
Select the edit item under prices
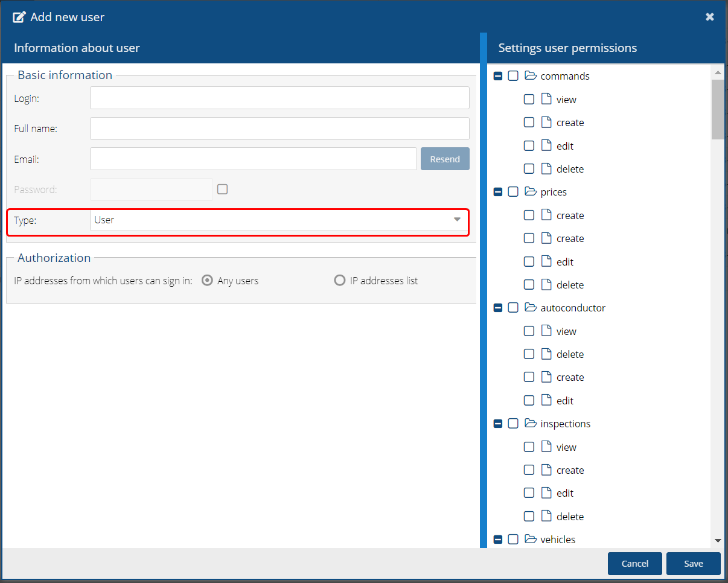point(564,262)
